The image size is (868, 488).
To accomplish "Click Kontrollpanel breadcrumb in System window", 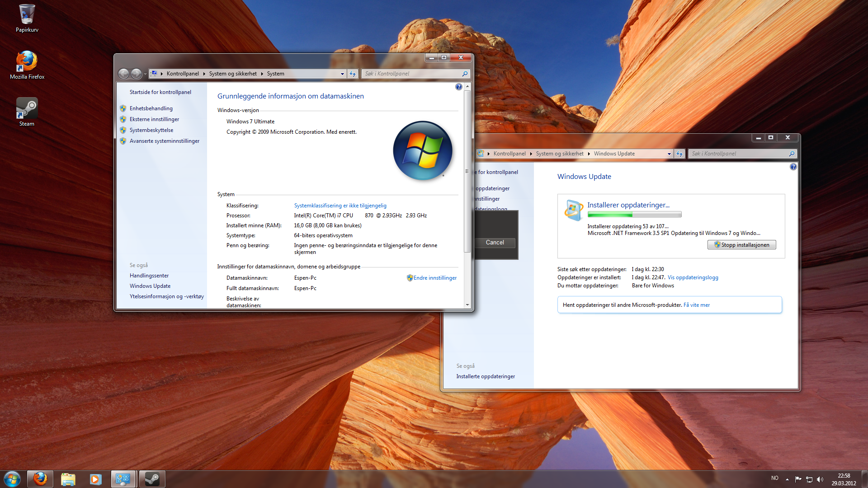I will pyautogui.click(x=183, y=74).
